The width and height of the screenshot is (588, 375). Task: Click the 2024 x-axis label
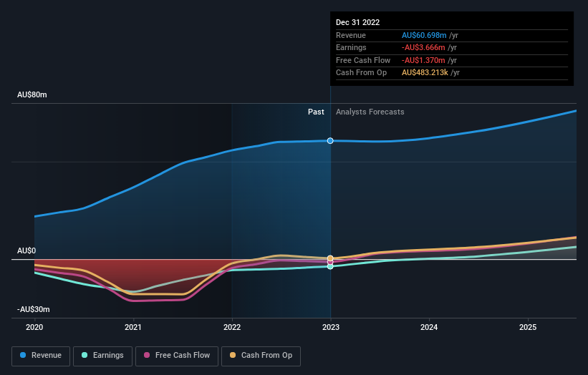point(429,327)
